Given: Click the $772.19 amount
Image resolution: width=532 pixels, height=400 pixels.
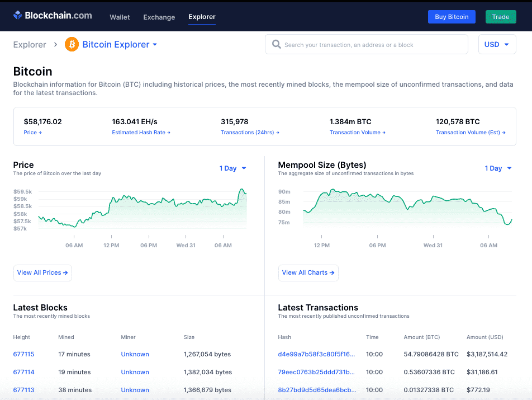Looking at the screenshot, I should [x=478, y=390].
